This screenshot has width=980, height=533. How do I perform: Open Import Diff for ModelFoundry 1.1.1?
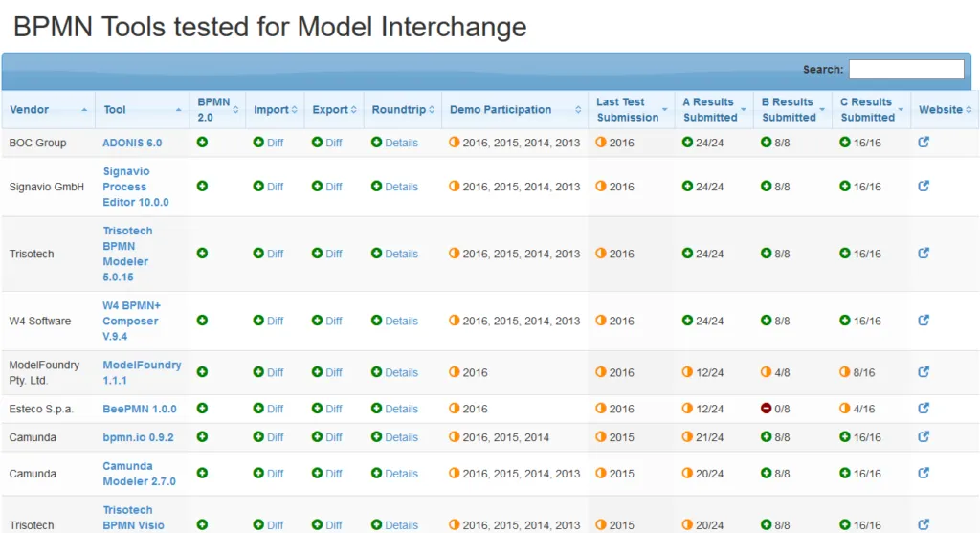[x=275, y=372]
